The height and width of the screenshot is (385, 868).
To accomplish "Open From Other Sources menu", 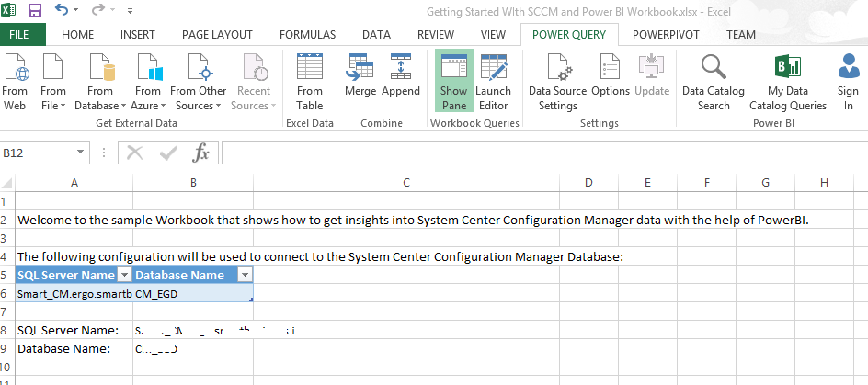I will pos(199,83).
